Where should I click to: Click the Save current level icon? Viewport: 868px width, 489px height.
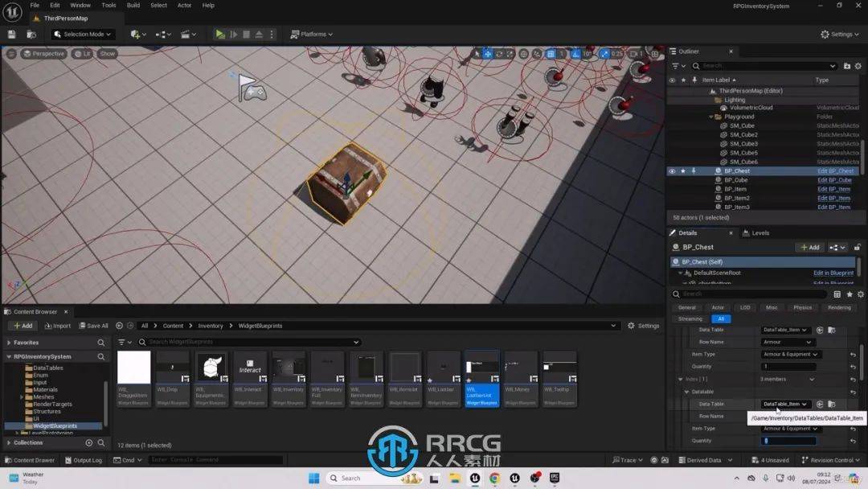11,35
